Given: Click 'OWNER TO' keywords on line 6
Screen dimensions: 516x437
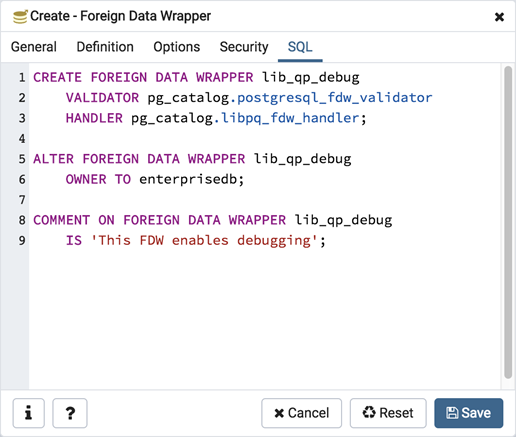Looking at the screenshot, I should [98, 179].
